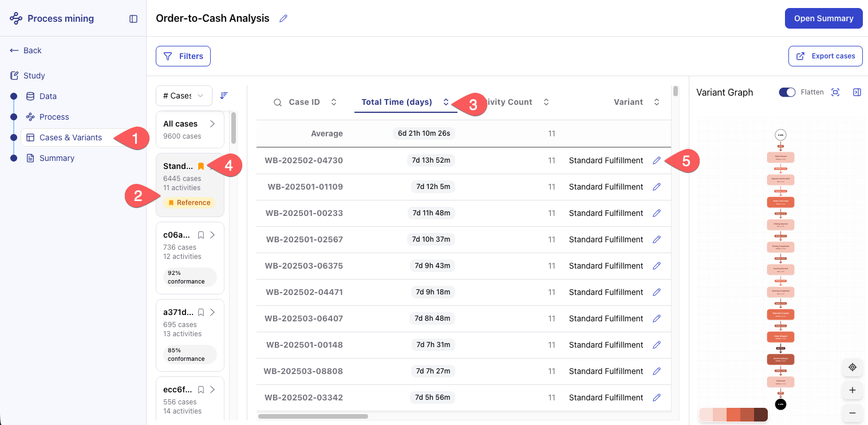This screenshot has height=425, width=868.
Task: Sort by the Activity Count column arrows
Action: (x=546, y=102)
